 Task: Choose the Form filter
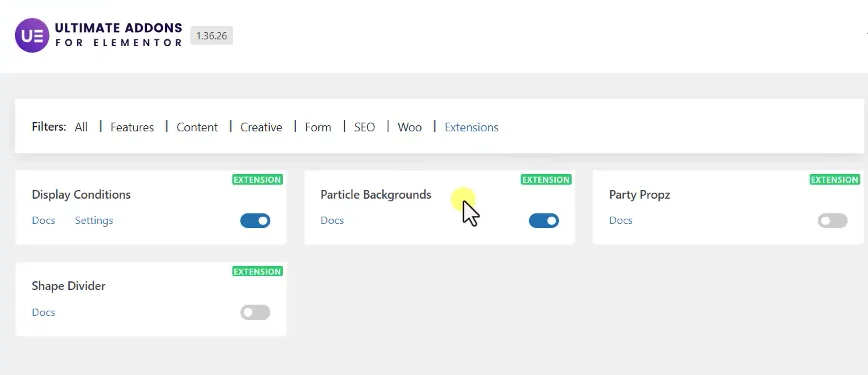point(318,127)
